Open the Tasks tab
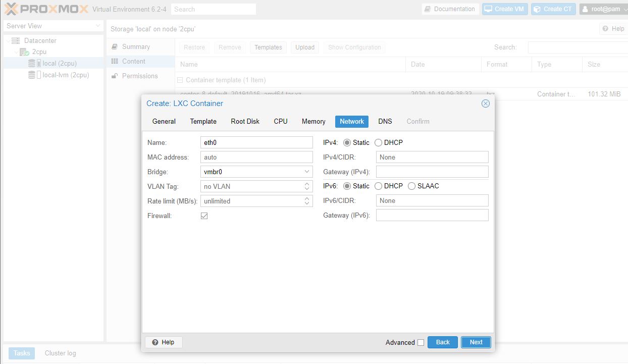Screen dimensions: 628x364 [22, 353]
